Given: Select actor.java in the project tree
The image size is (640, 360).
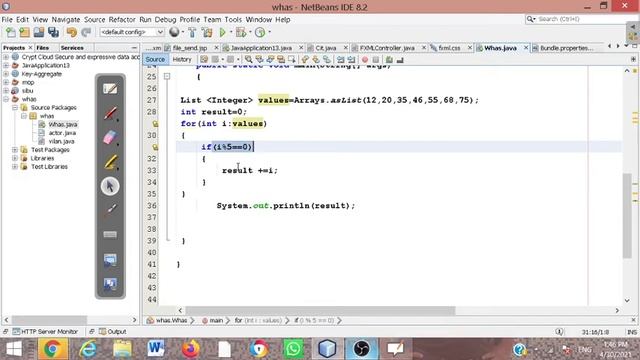Looking at the screenshot, I should (x=62, y=133).
